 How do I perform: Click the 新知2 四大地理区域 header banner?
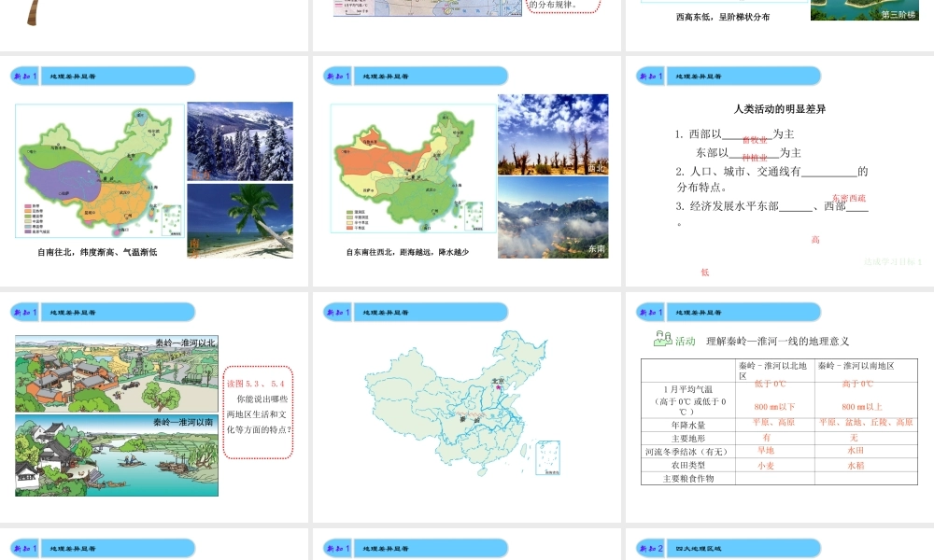[x=729, y=548]
